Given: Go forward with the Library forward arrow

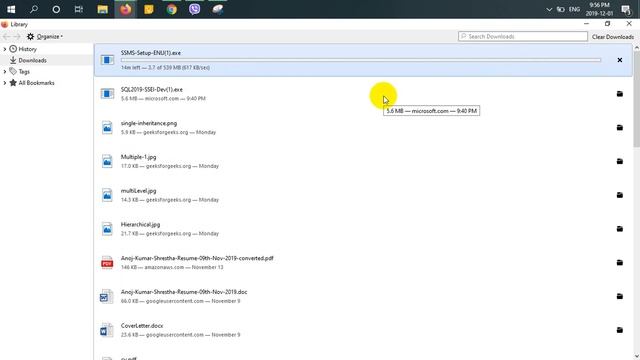Looking at the screenshot, I should coord(17,37).
